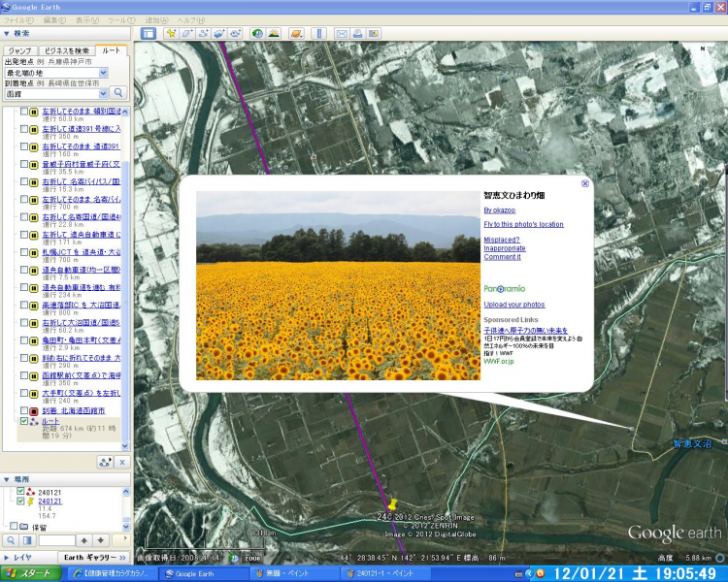Click the Print icon
Image resolution: width=728 pixels, height=582 pixels.
click(x=357, y=33)
